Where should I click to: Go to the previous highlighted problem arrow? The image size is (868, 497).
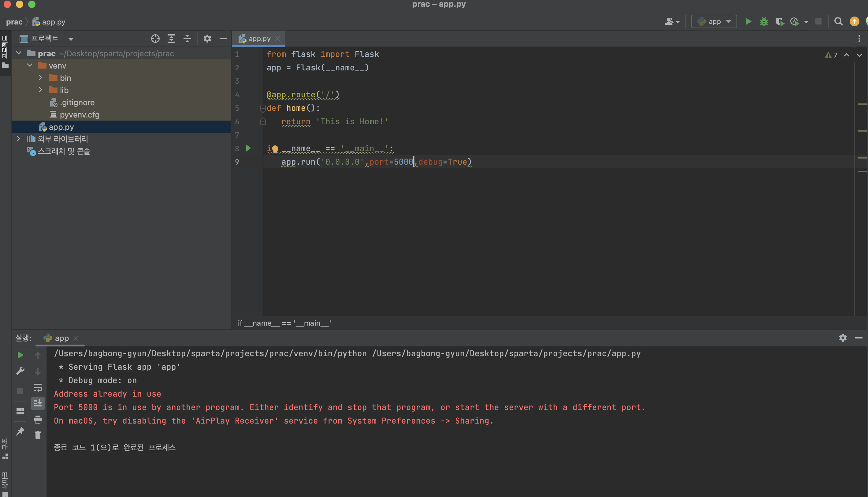click(x=847, y=55)
